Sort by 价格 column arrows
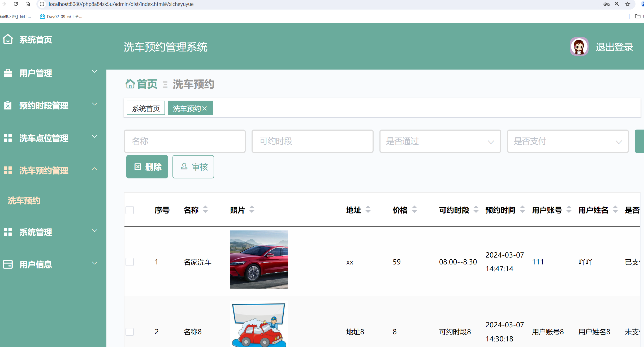Screen dimensions: 644x347 [x=414, y=209]
